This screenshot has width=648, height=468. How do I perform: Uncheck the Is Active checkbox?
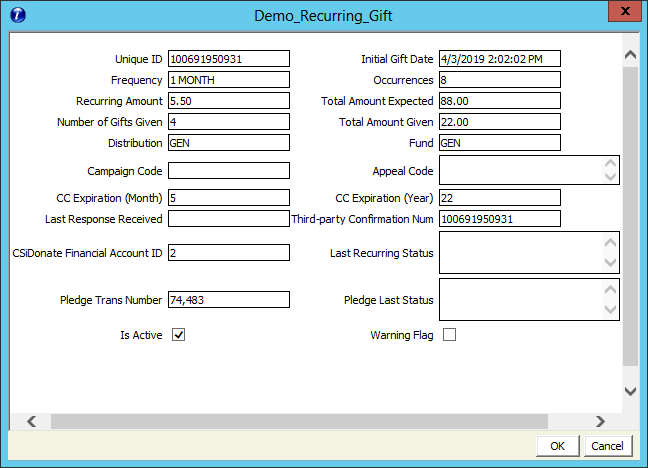(179, 335)
